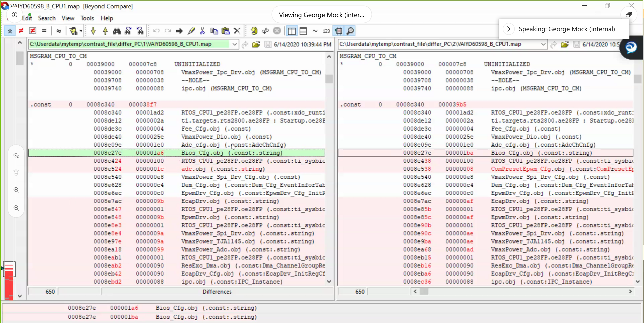644x323 pixels.
Task: Click the left pane vertical scrollbar thumb
Action: pyautogui.click(x=329, y=79)
